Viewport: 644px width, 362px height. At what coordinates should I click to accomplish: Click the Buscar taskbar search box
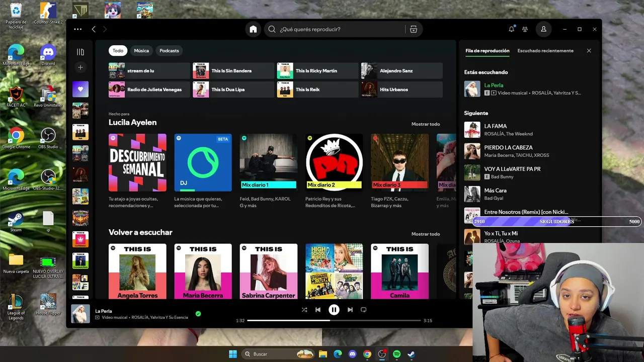278,354
